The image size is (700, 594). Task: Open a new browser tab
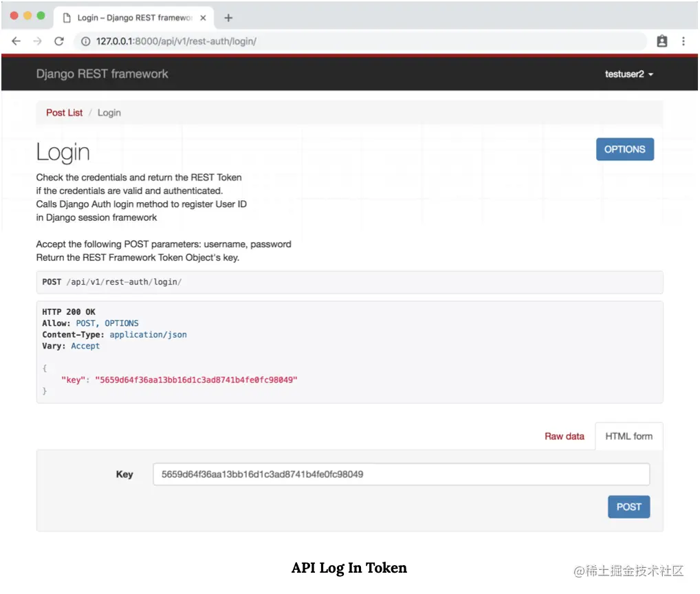(x=228, y=18)
